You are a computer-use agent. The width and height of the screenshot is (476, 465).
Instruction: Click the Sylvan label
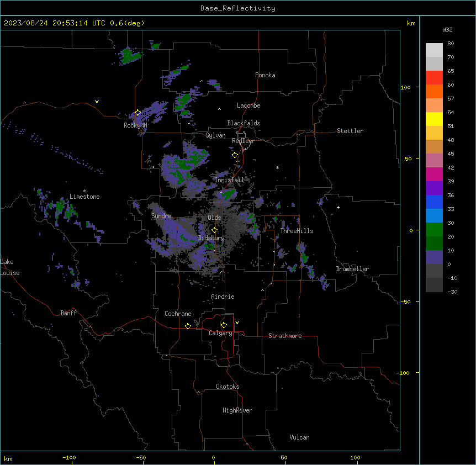[x=215, y=135]
